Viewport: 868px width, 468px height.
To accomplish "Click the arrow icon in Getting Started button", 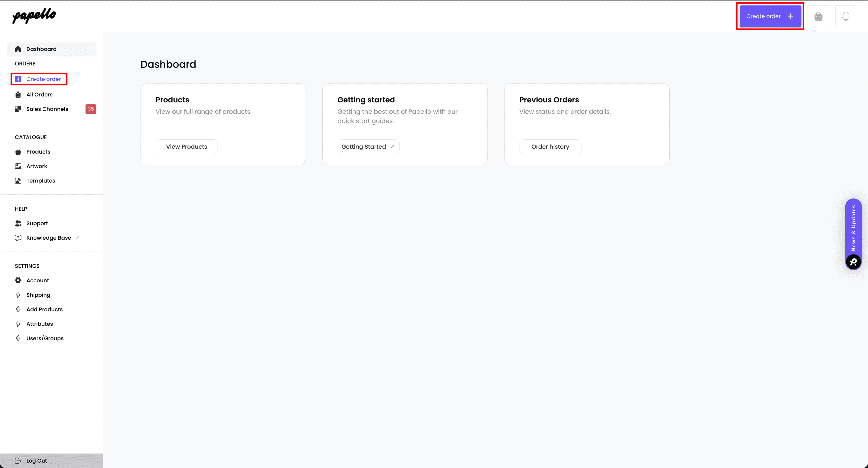I will point(392,147).
